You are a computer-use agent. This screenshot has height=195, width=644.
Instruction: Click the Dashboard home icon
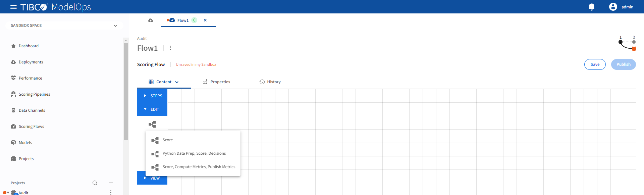(13, 46)
